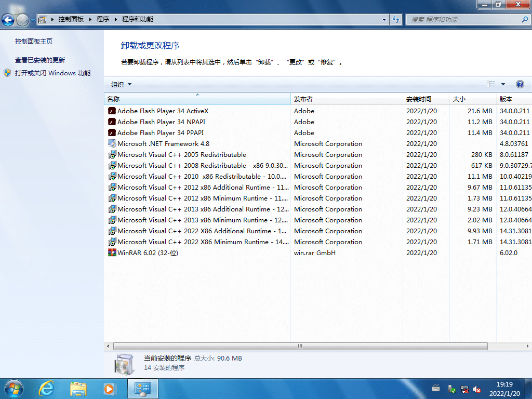Open the recent pages dropdown arrow
532x399 pixels.
33,20
